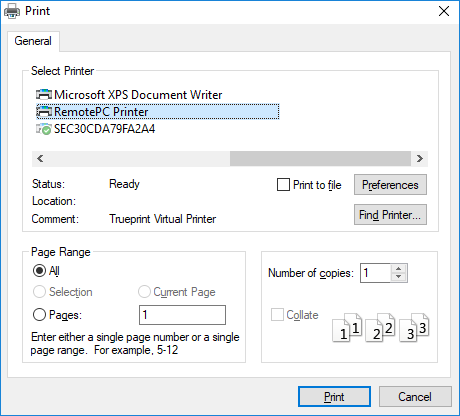Screen dimensions: 460x416
Task: Decrease number of copies with down arrow
Action: pyautogui.click(x=398, y=277)
